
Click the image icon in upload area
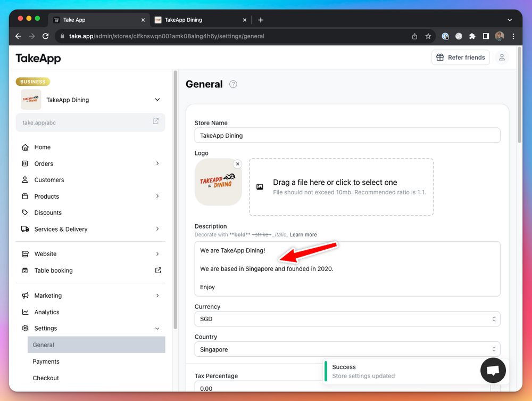point(260,187)
